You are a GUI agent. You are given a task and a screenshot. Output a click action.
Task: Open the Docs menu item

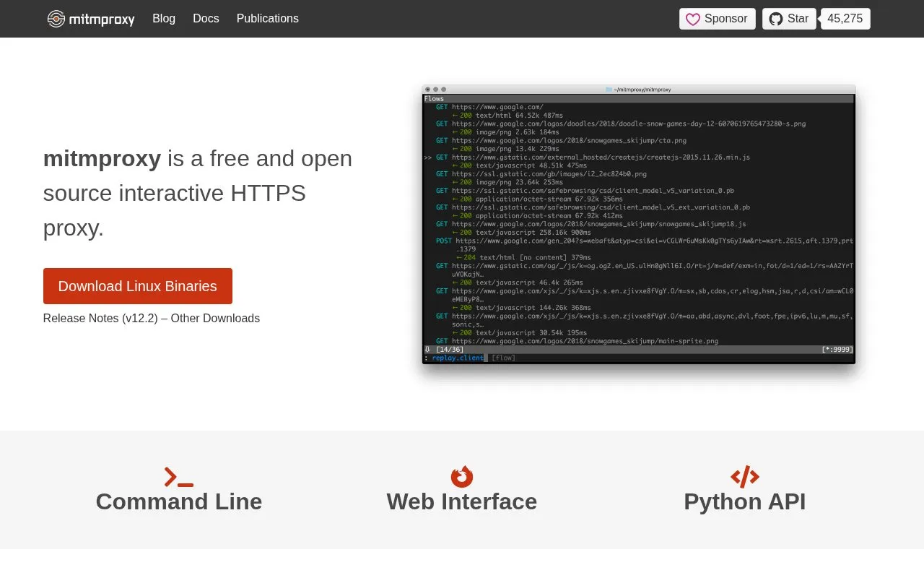coord(206,19)
